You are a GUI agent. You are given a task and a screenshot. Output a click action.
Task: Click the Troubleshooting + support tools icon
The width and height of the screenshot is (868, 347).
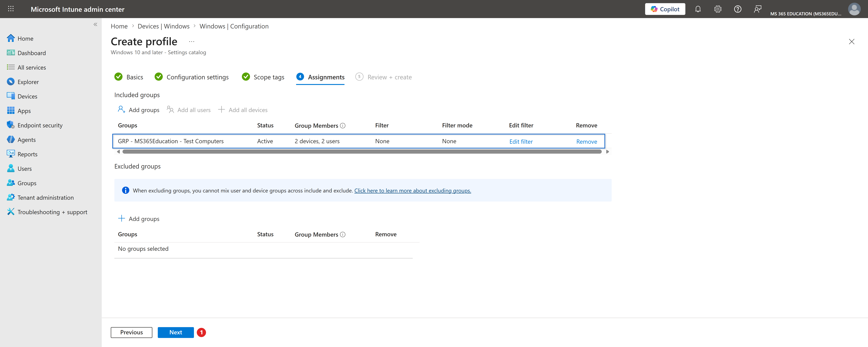pos(11,212)
